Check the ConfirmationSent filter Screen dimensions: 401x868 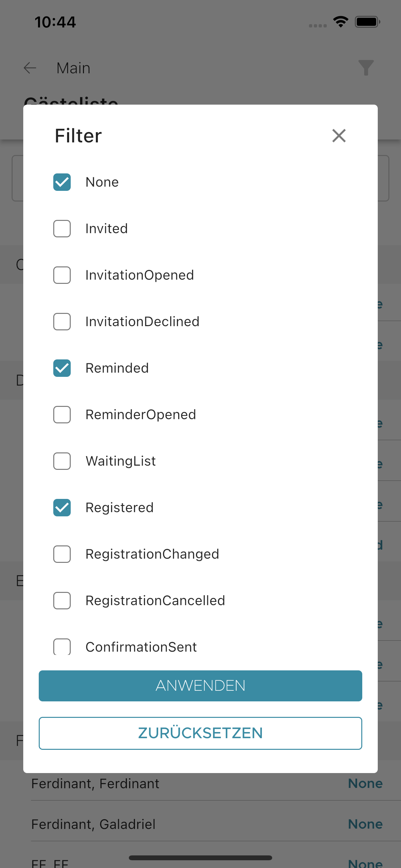62,647
